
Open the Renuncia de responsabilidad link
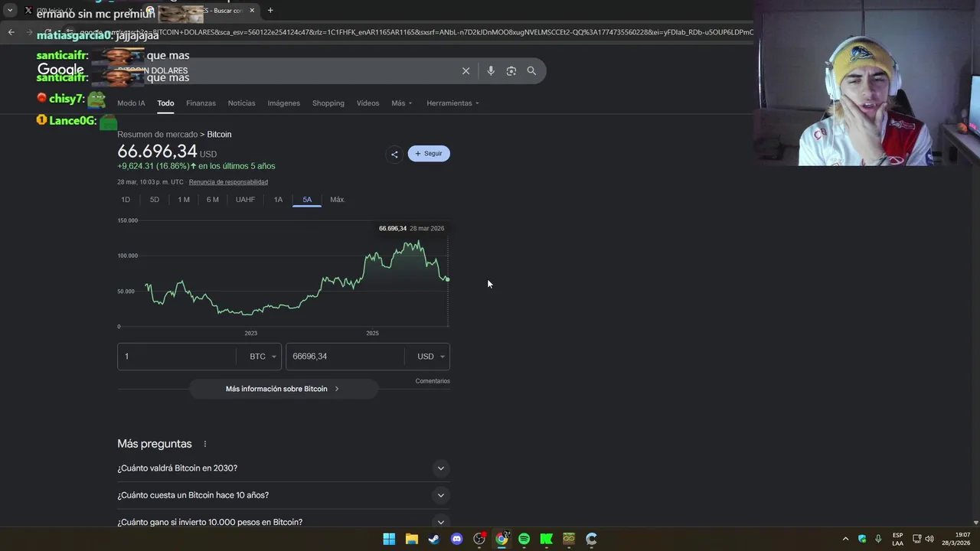(x=228, y=182)
